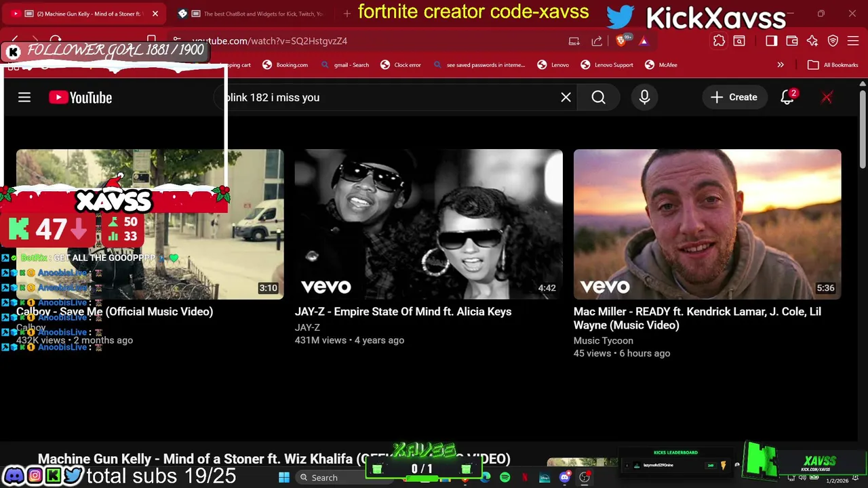Open the taskbar clock showing 1/2/2026
Image resolution: width=868 pixels, height=488 pixels.
837,481
